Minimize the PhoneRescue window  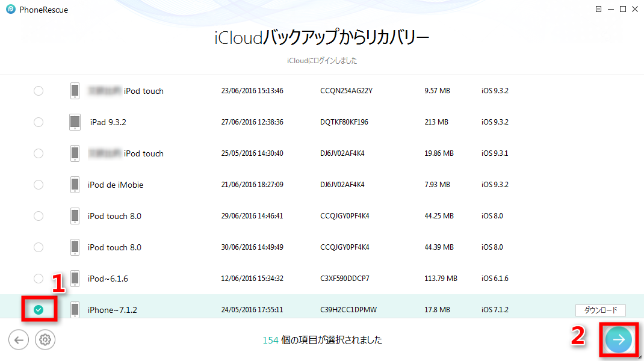click(611, 9)
